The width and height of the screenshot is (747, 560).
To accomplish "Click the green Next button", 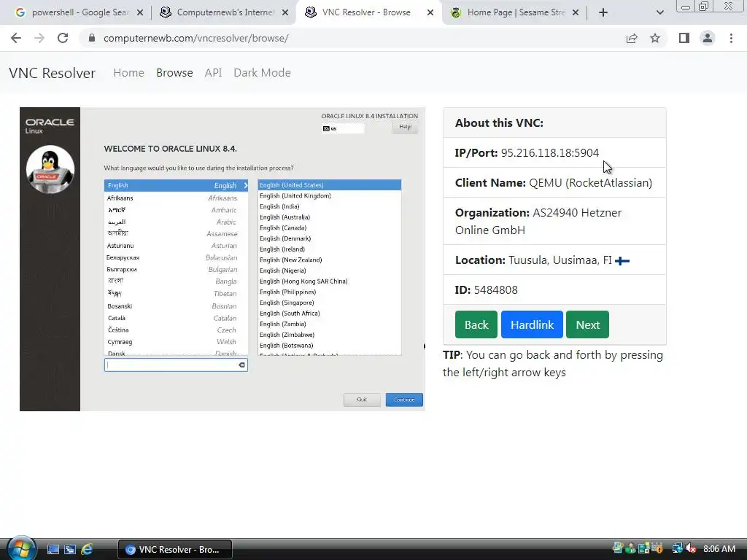I will coord(587,324).
